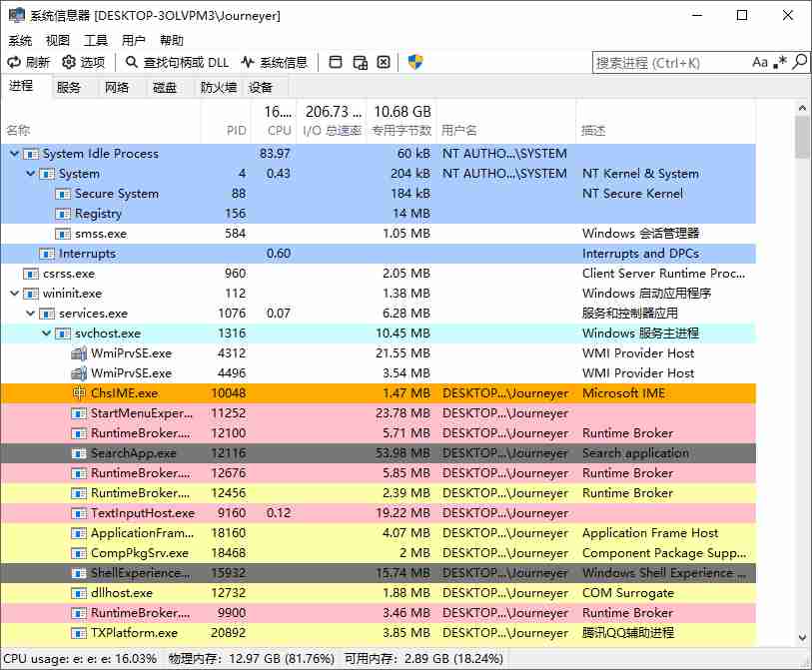
Task: Switch to the 网络 tab
Action: pyautogui.click(x=117, y=88)
